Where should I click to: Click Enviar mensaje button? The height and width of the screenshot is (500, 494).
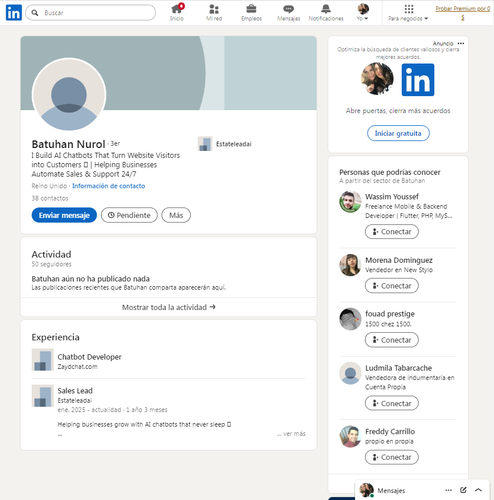[64, 215]
